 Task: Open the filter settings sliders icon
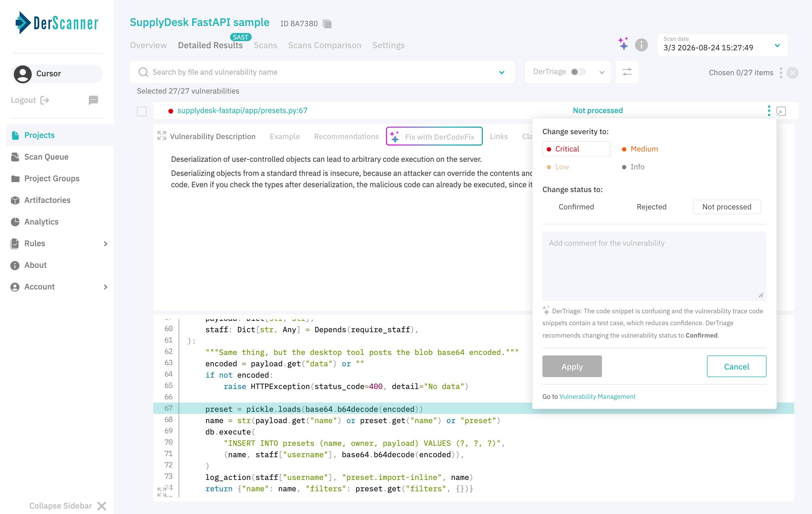627,72
